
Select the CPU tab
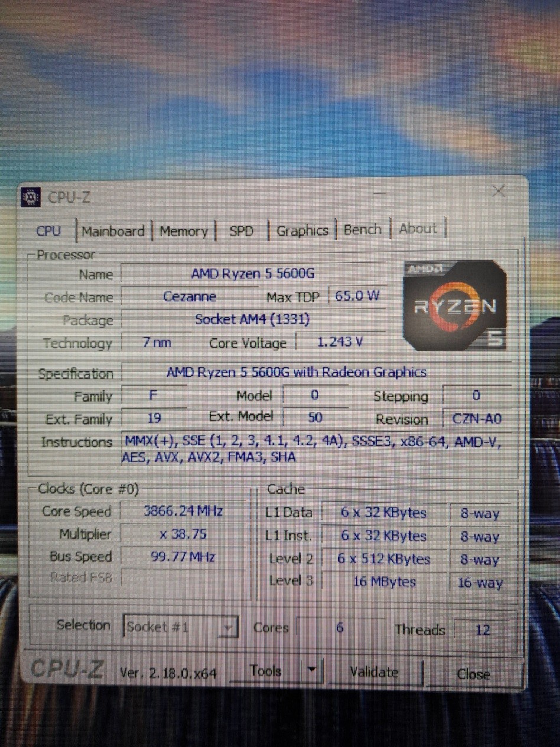(x=48, y=231)
